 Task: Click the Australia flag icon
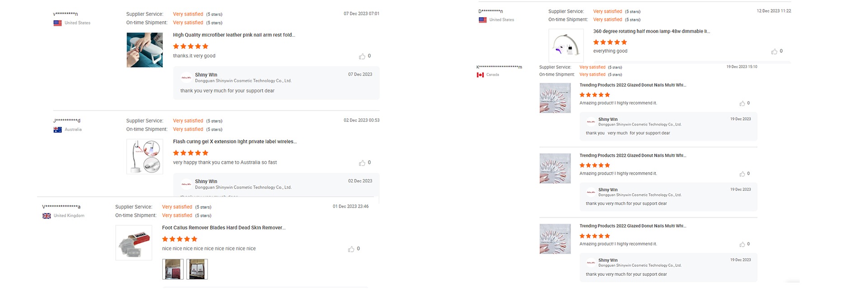click(57, 130)
